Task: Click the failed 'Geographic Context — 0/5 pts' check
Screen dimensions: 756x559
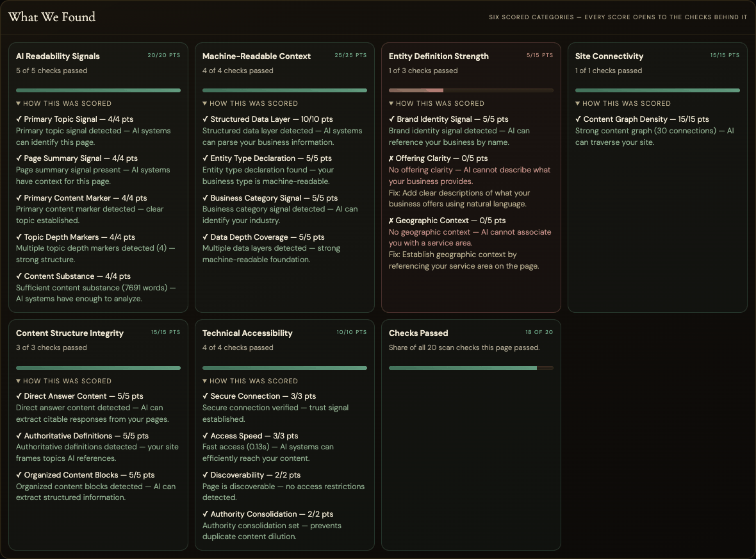Action: [x=447, y=221]
